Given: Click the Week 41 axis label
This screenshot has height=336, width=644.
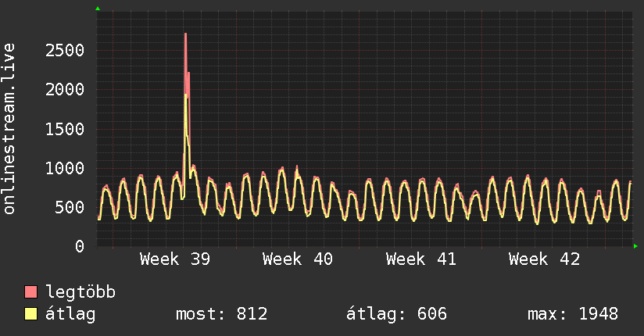Looking at the screenshot, I should [421, 259].
